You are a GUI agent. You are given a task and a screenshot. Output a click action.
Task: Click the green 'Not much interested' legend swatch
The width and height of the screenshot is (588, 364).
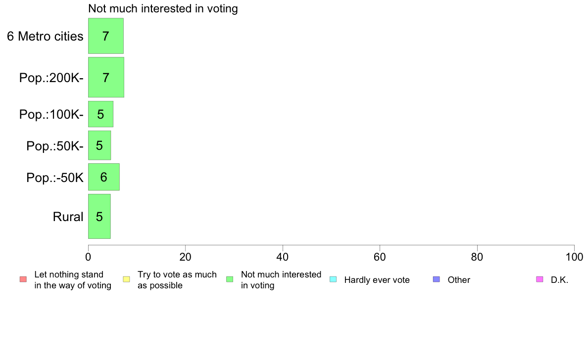click(x=230, y=279)
